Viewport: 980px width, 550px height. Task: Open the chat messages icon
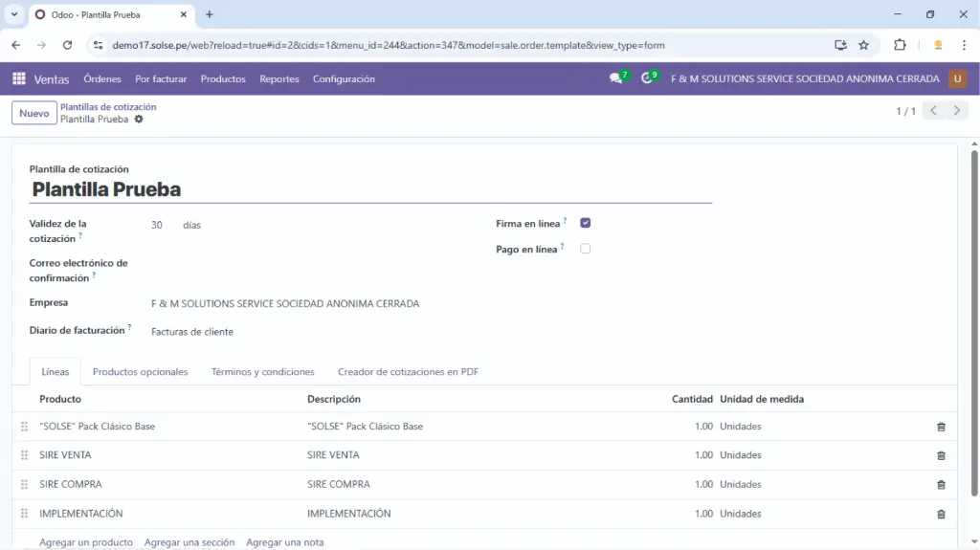pos(616,78)
